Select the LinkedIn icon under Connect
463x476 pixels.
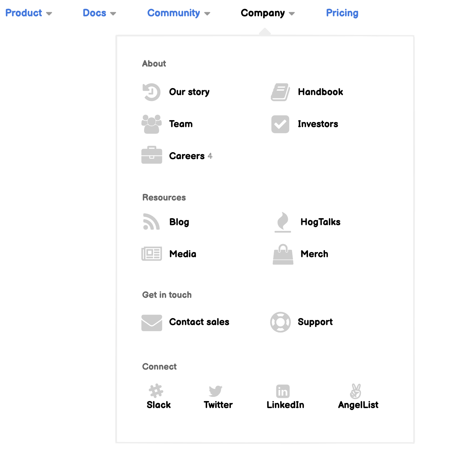(x=282, y=391)
